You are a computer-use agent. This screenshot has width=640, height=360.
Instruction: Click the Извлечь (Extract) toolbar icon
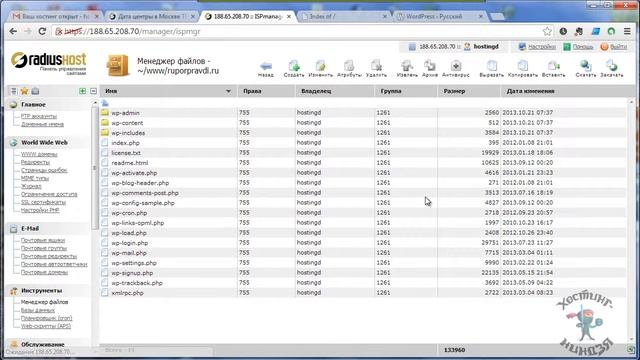(x=407, y=69)
